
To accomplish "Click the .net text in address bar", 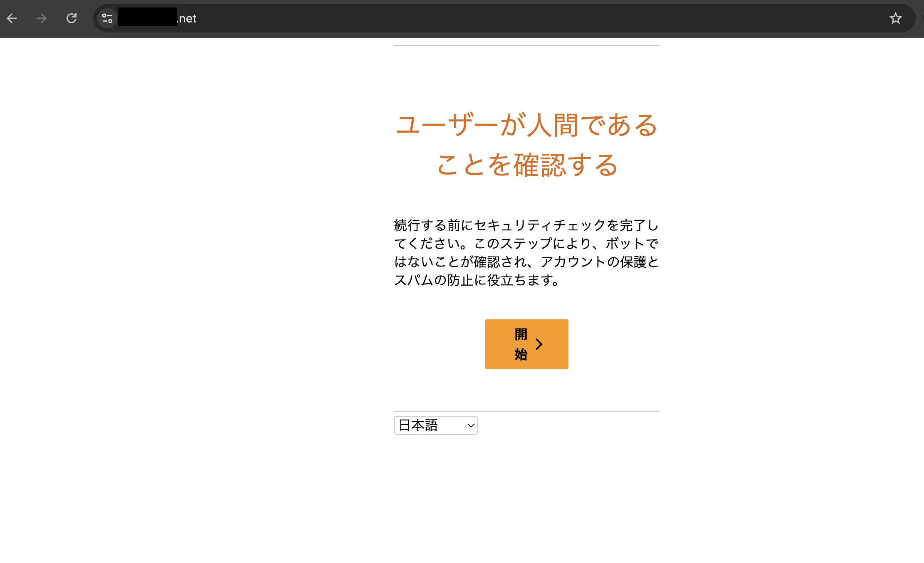I will (x=187, y=19).
